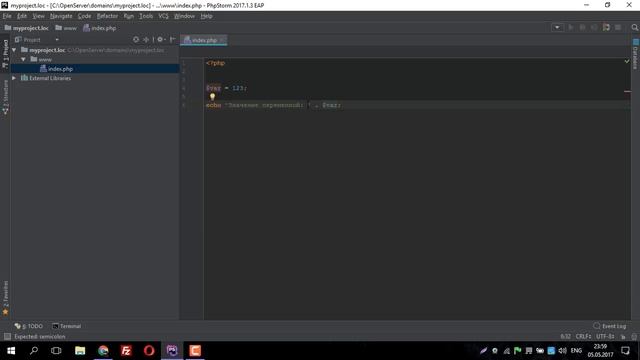
Task: Open Windows taskbar search
Action: point(34,351)
